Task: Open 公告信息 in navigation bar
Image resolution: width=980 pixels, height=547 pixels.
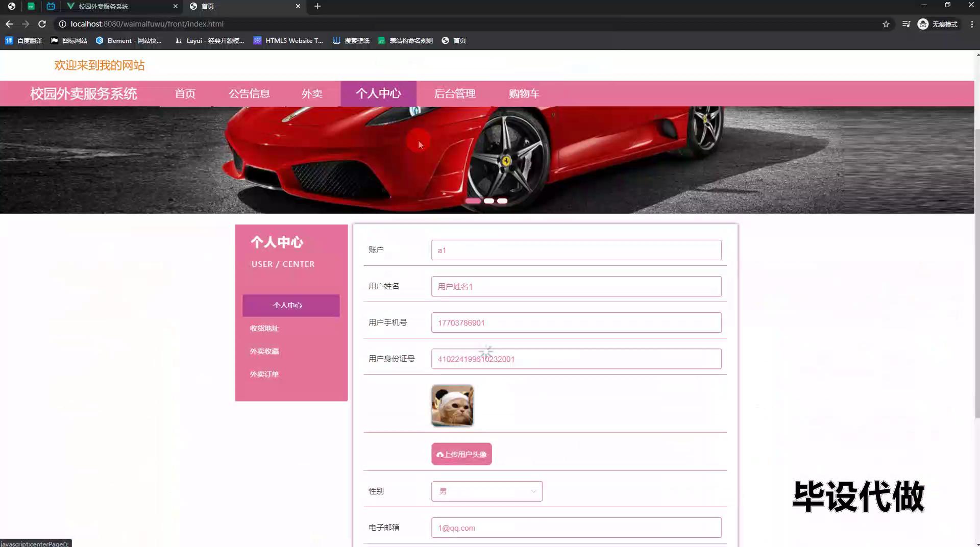Action: (x=249, y=93)
